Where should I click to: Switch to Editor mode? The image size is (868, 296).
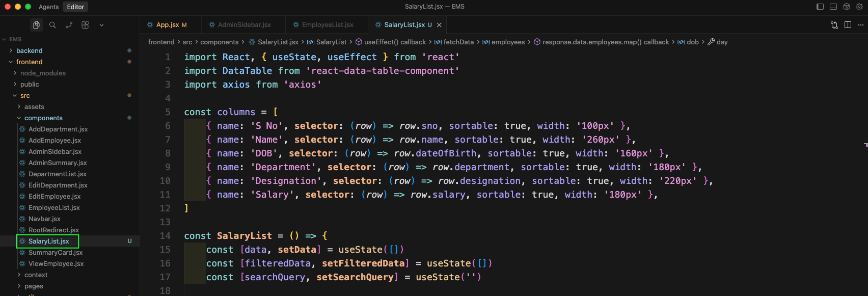click(x=75, y=7)
